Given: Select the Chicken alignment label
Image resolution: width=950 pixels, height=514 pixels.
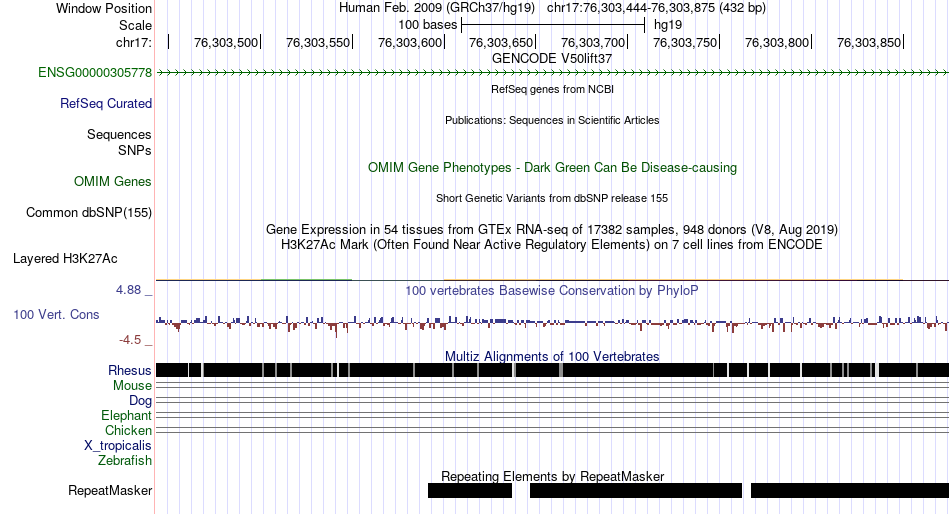Looking at the screenshot, I should [x=128, y=430].
